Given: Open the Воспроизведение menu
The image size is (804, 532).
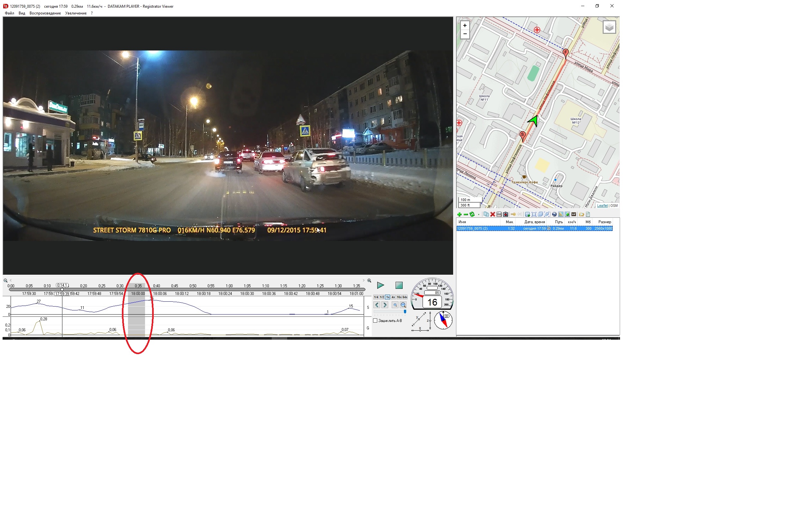Looking at the screenshot, I should click(x=45, y=13).
